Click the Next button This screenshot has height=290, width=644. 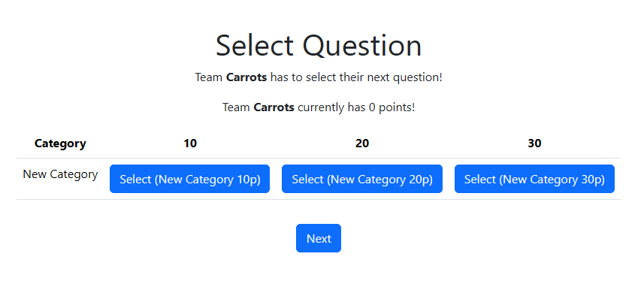(319, 238)
